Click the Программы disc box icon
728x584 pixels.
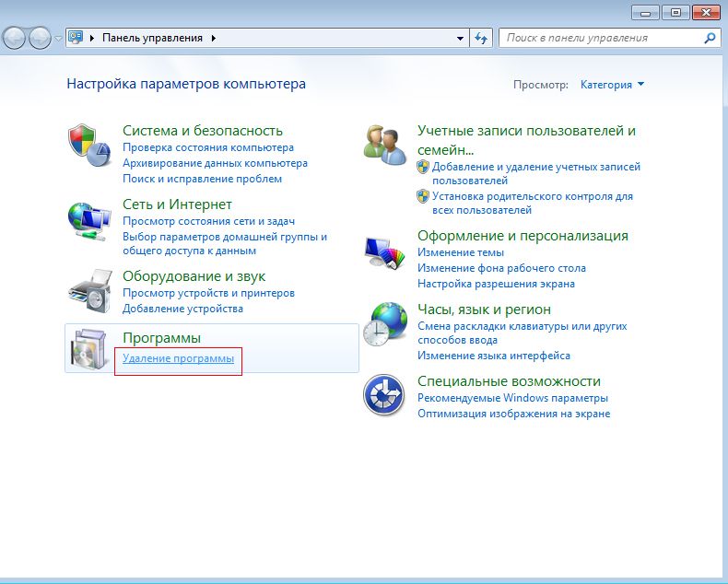(x=89, y=349)
